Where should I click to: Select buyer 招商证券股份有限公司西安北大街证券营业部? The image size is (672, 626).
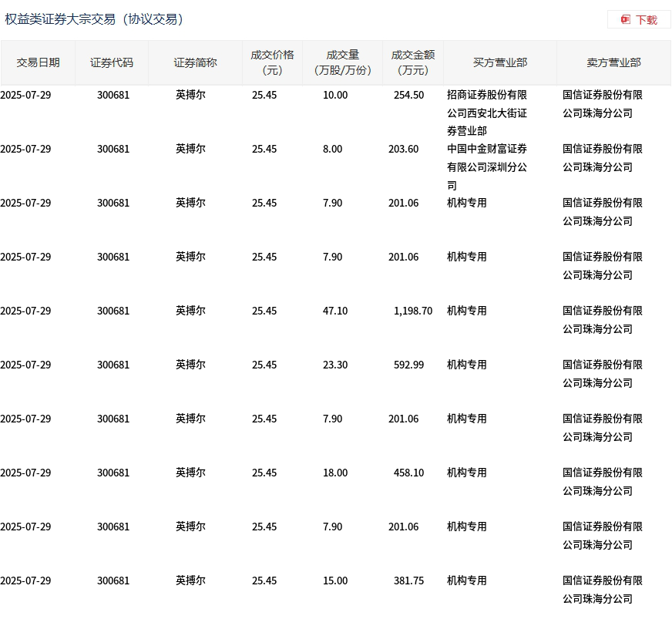(x=487, y=113)
